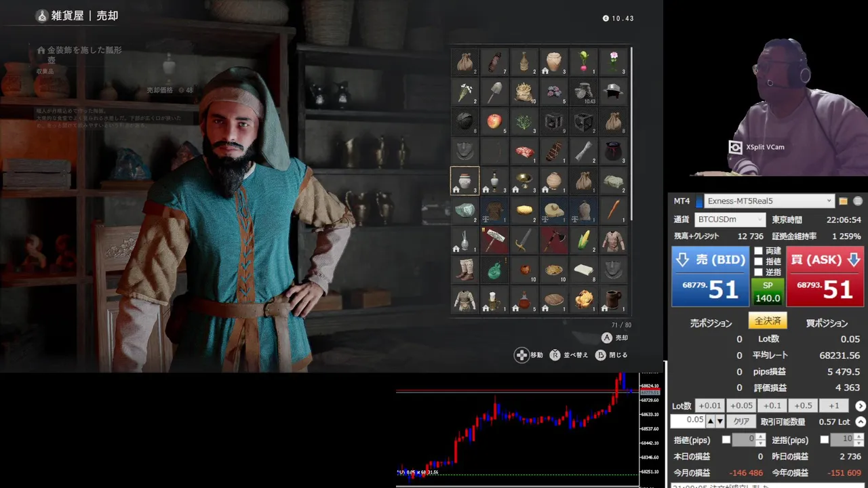Add +0.5 to lot size
The width and height of the screenshot is (868, 488).
pyautogui.click(x=803, y=406)
